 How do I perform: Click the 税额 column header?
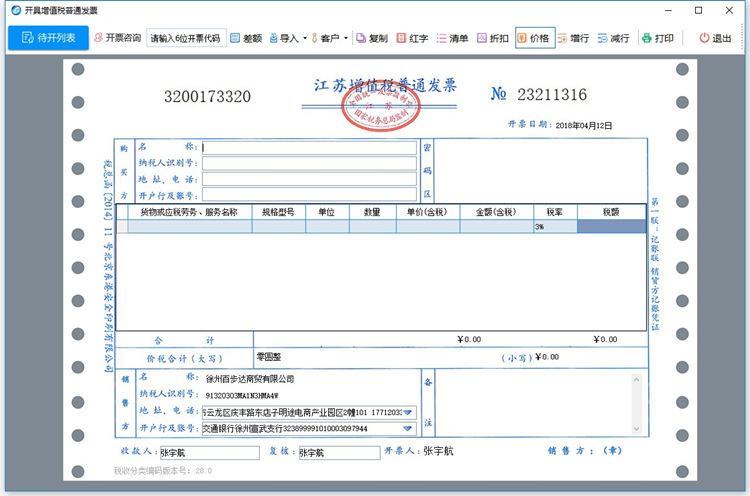point(611,212)
